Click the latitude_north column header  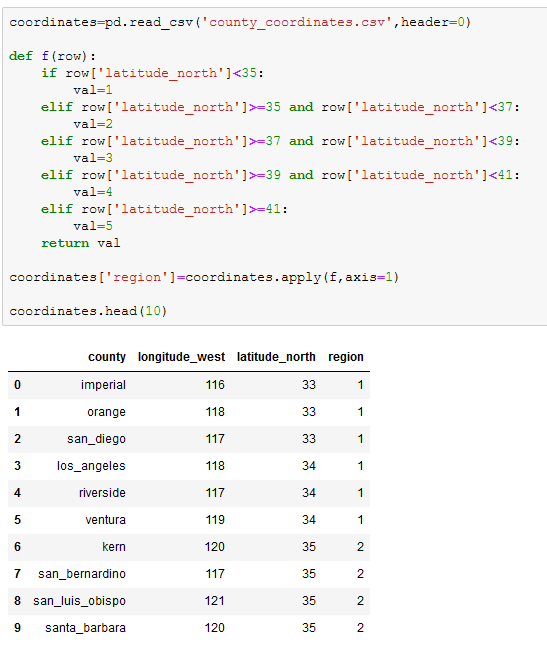(x=276, y=357)
